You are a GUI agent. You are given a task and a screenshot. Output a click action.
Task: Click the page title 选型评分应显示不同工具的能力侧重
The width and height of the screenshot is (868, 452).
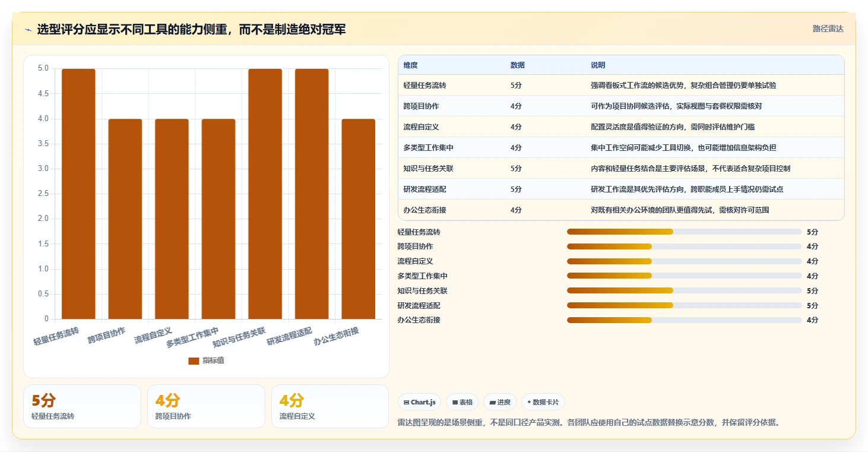(191, 30)
